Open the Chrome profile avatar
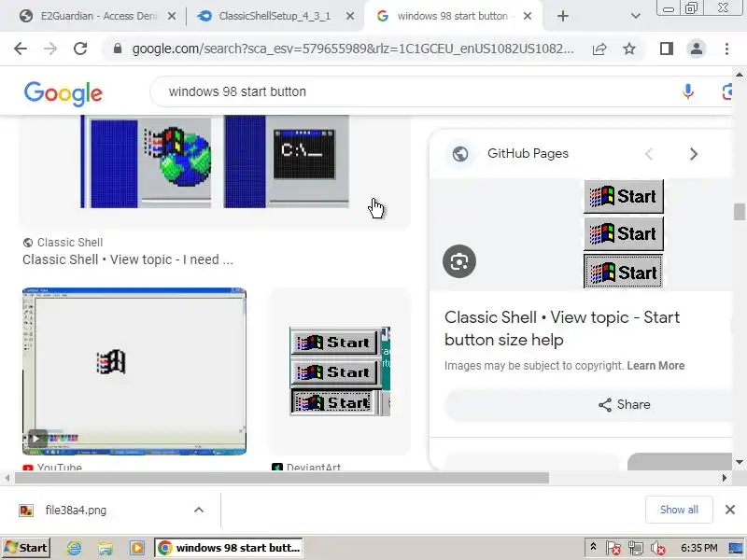 [x=696, y=49]
